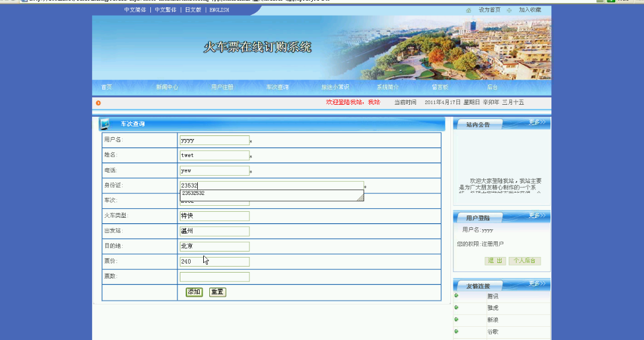Open the 留言板 navigation item
The image size is (644, 340).
440,87
